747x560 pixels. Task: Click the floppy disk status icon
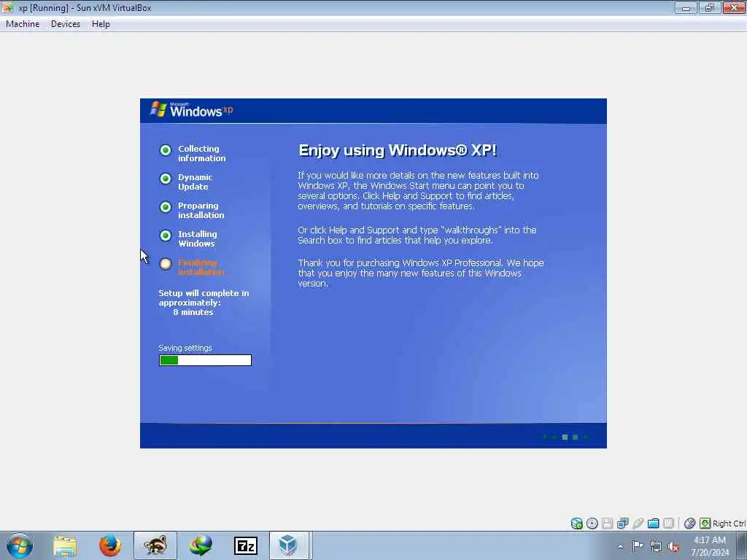[607, 524]
